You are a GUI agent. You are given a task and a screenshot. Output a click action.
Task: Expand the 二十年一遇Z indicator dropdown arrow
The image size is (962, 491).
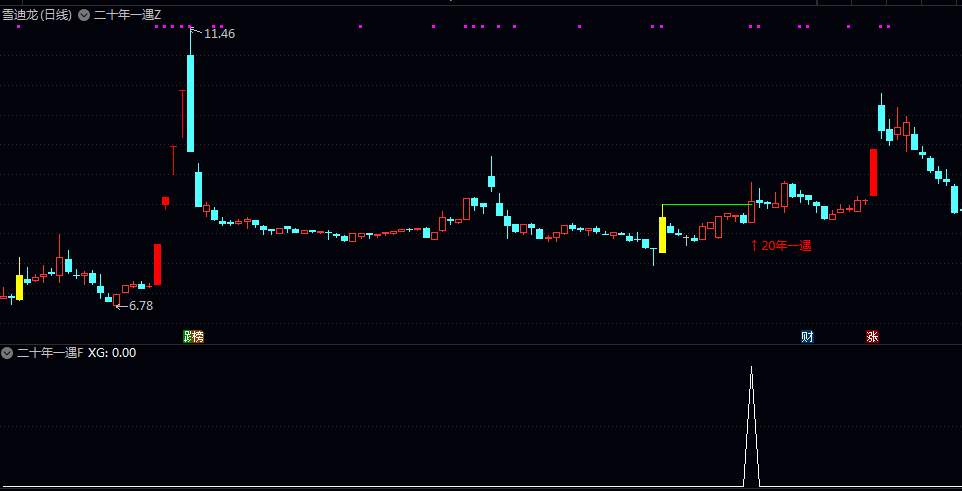click(84, 15)
